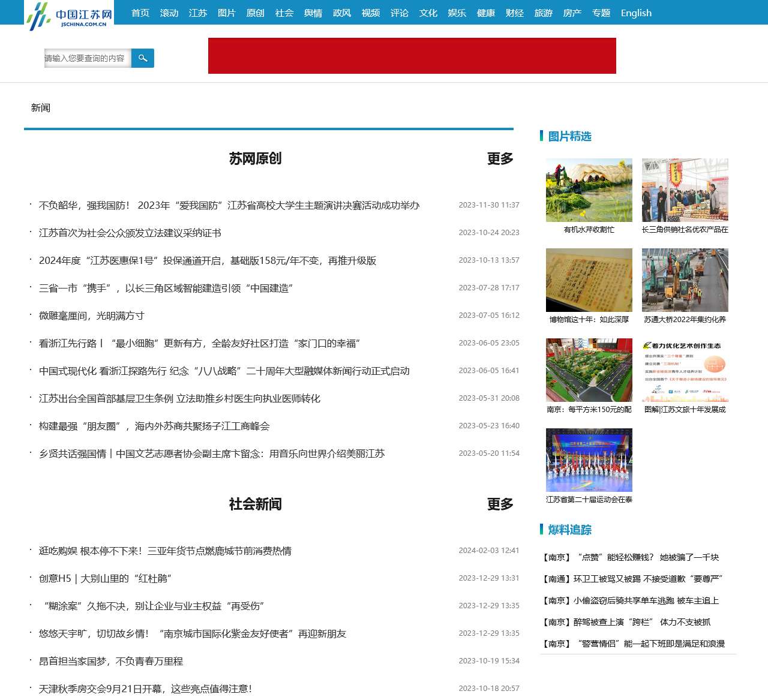Switch to the English version
Image resolution: width=768 pixels, height=700 pixels.
pyautogui.click(x=635, y=13)
